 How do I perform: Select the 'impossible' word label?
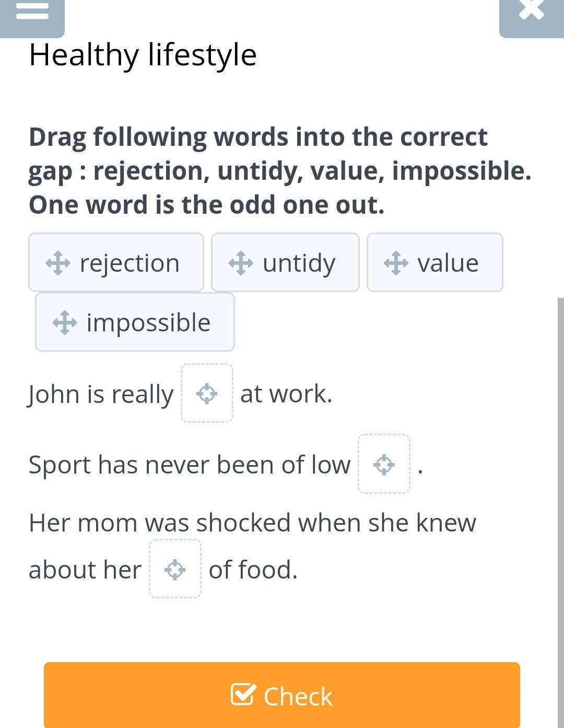(148, 322)
